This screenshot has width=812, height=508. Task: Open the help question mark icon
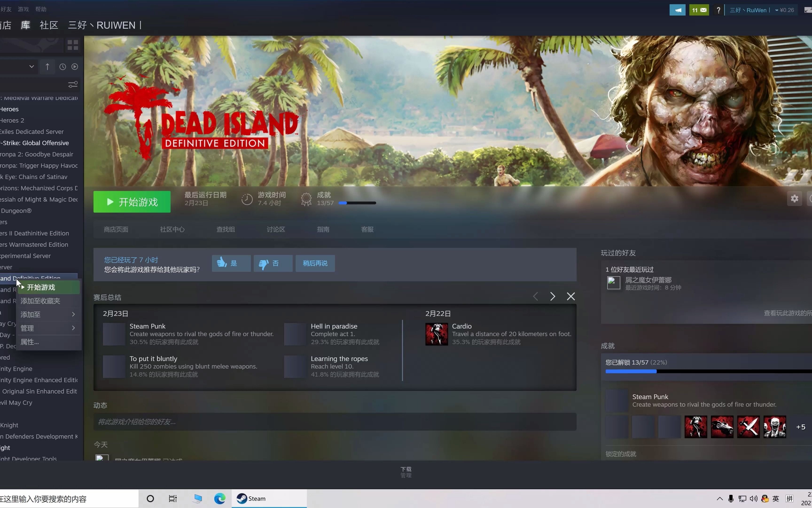[718, 10]
